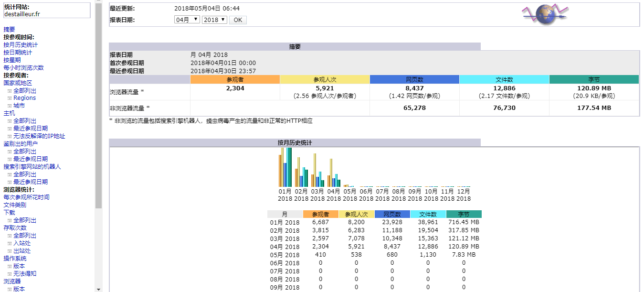
Task: Open 操作系统 statistics link
Action: (x=15, y=259)
